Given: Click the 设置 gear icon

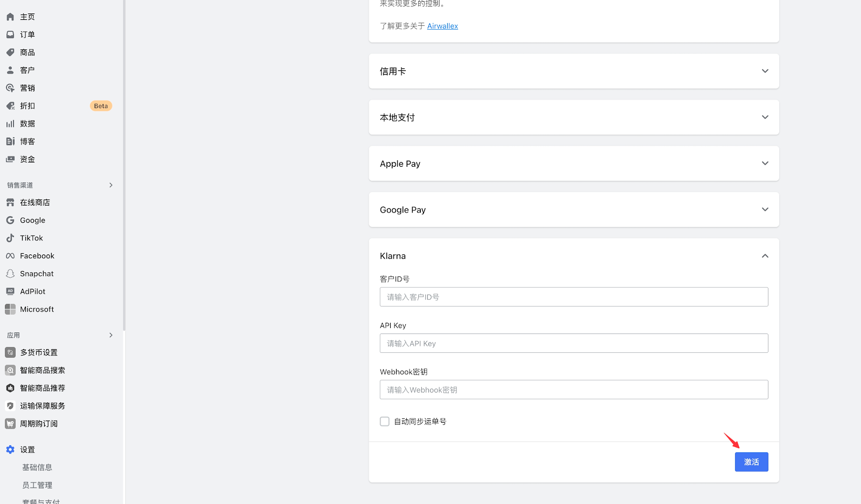Looking at the screenshot, I should (10, 450).
